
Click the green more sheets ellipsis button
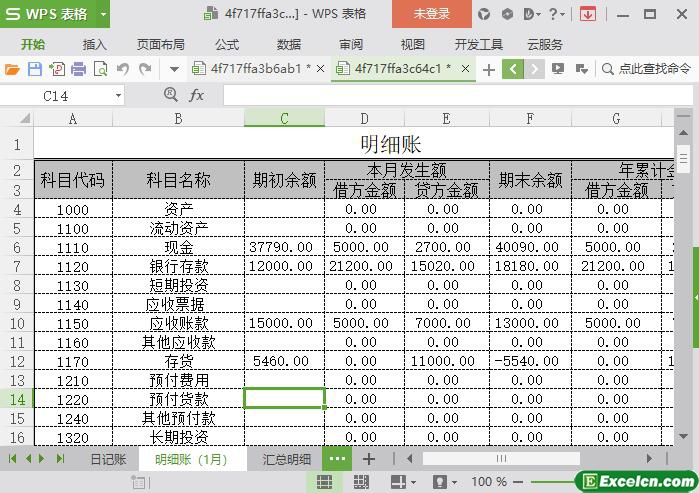(337, 458)
